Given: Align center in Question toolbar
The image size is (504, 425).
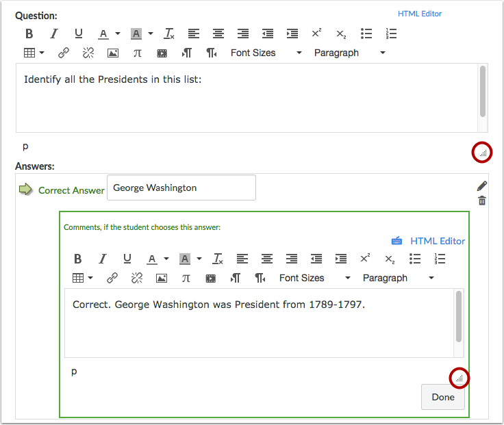Looking at the screenshot, I should [218, 34].
